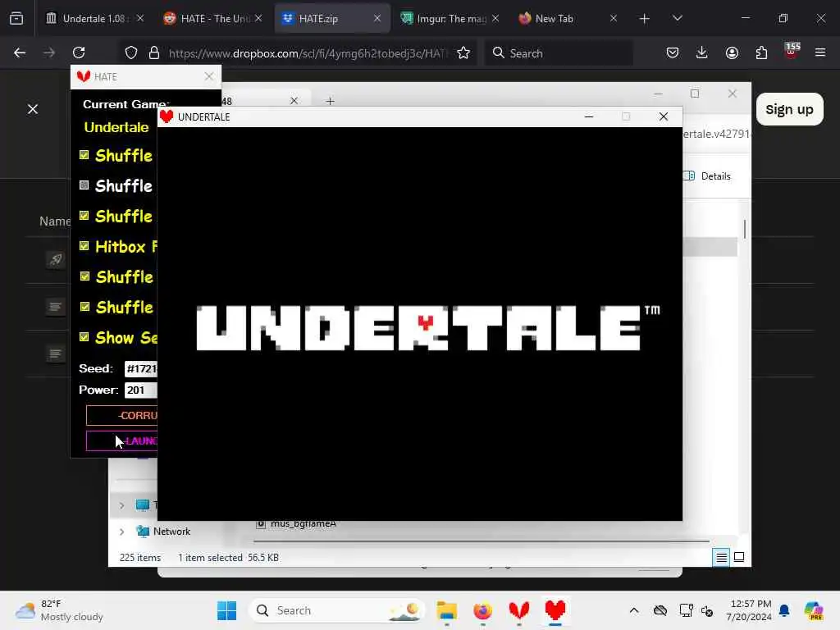Toggle the first Shuffle checkbox in HATE

pyautogui.click(x=84, y=155)
